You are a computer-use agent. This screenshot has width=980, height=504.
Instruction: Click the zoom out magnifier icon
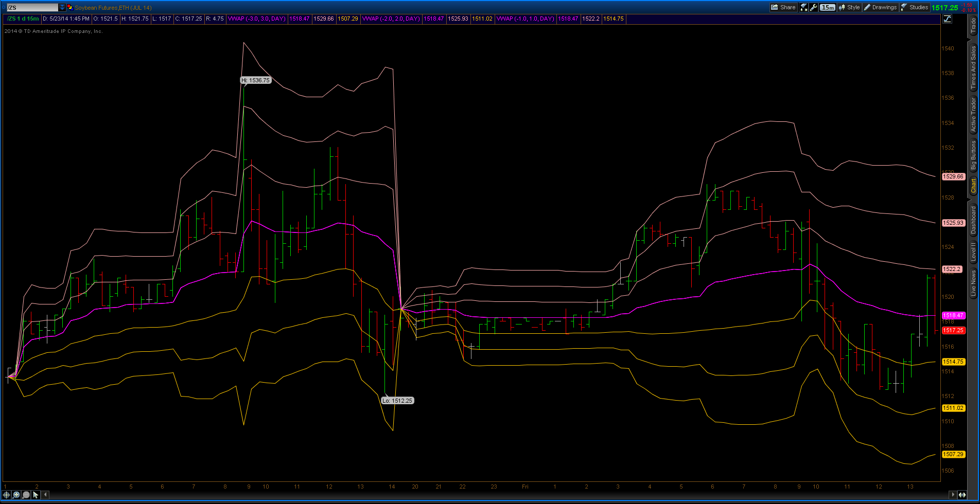[26, 495]
